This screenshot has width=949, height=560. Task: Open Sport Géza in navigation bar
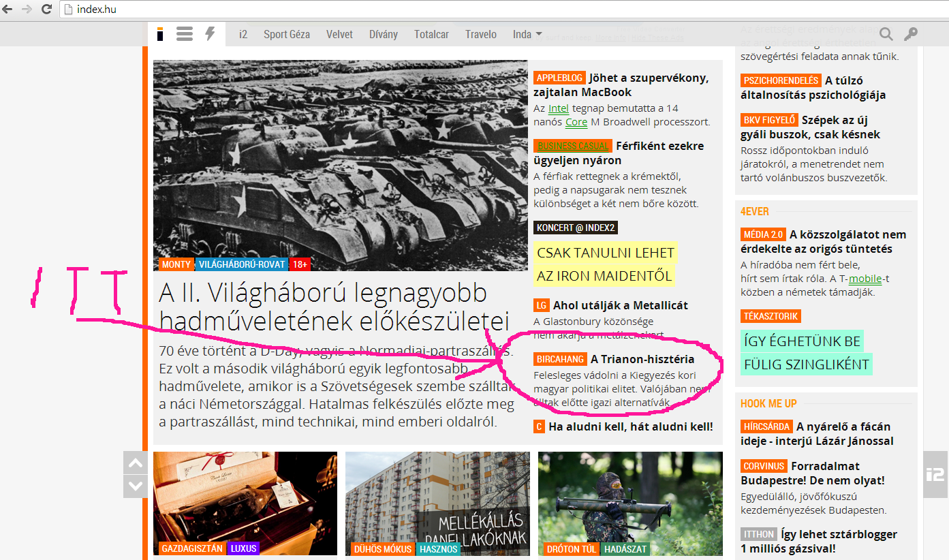(286, 34)
